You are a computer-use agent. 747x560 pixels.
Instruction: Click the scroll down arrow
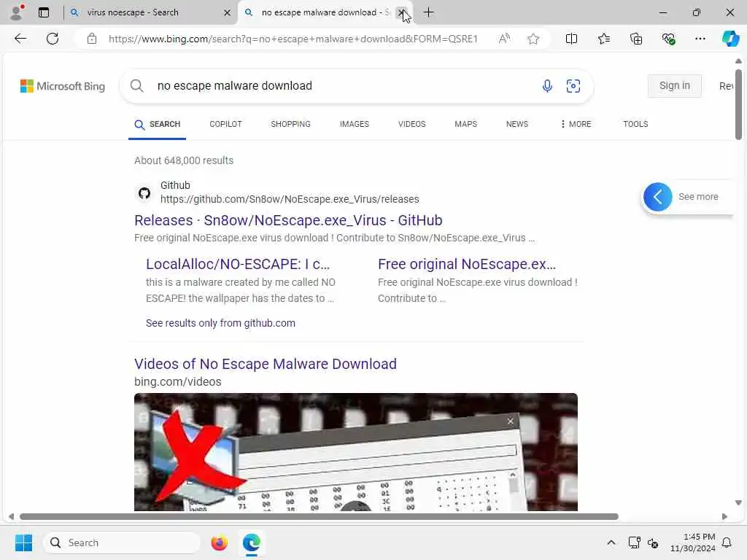[738, 502]
